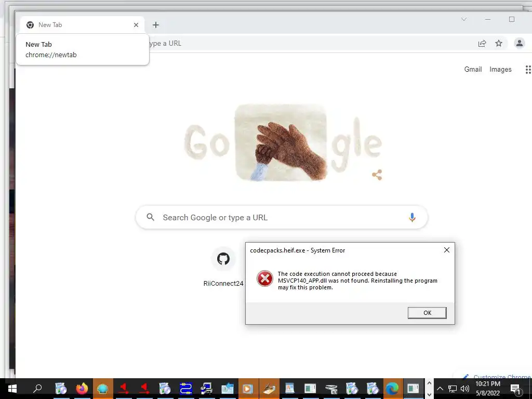
Task: Open the clock showing 10:21 PM
Action: 487,389
